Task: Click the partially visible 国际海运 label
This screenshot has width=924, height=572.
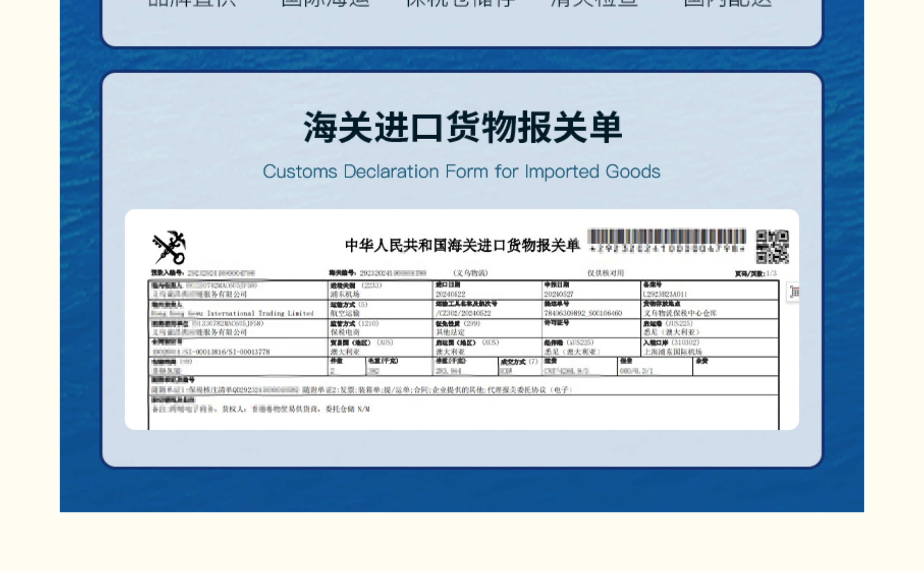Action: 325,3
